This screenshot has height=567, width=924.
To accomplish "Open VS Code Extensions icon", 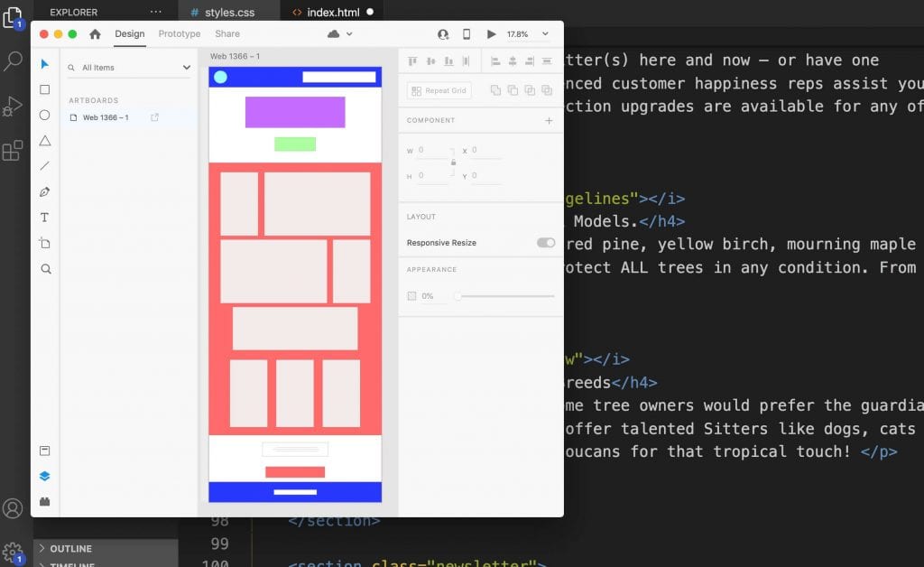I will (13, 151).
